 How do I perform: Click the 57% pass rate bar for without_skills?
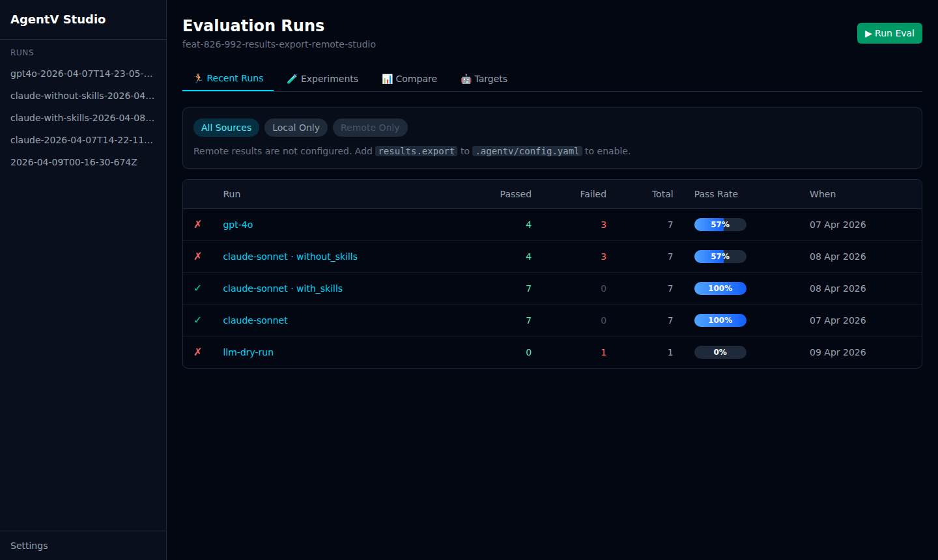coord(720,257)
